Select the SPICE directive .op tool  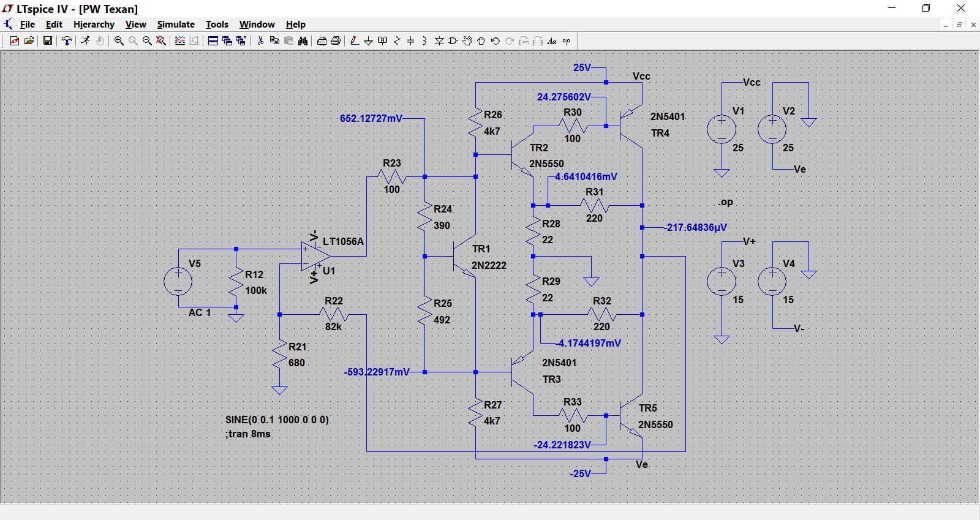point(566,41)
